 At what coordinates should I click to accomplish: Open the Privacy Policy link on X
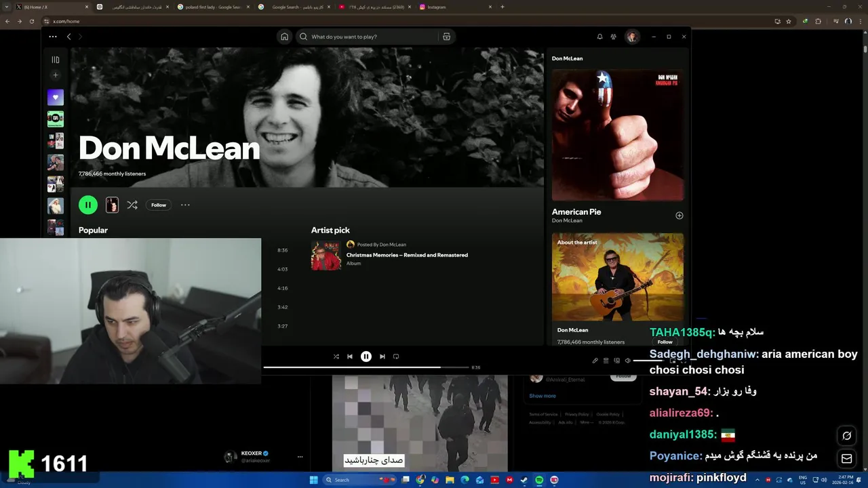point(577,414)
